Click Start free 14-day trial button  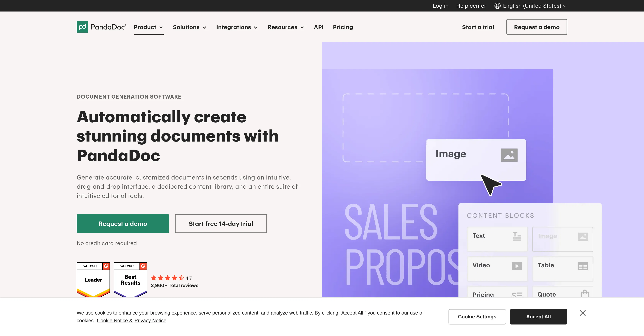(221, 223)
